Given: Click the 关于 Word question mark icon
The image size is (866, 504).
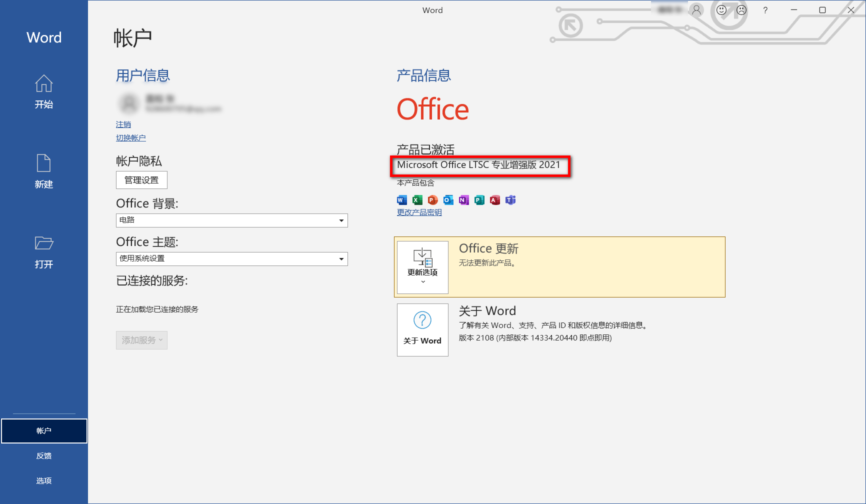Looking at the screenshot, I should coord(422,320).
